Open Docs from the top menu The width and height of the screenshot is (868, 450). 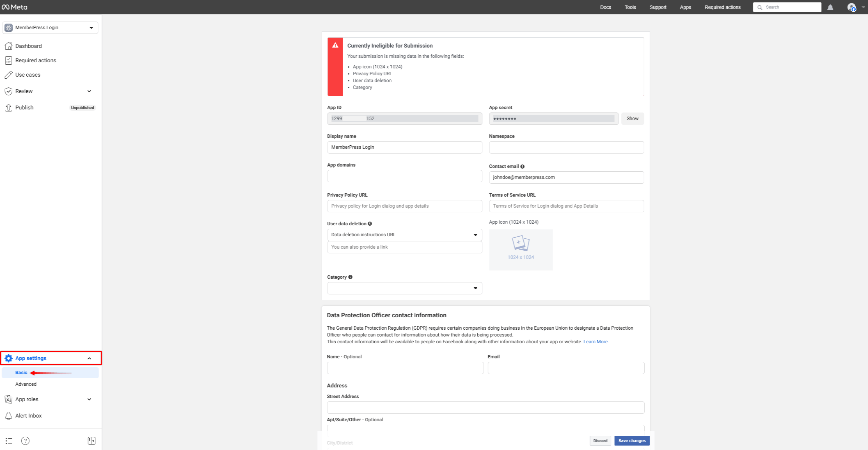tap(605, 7)
